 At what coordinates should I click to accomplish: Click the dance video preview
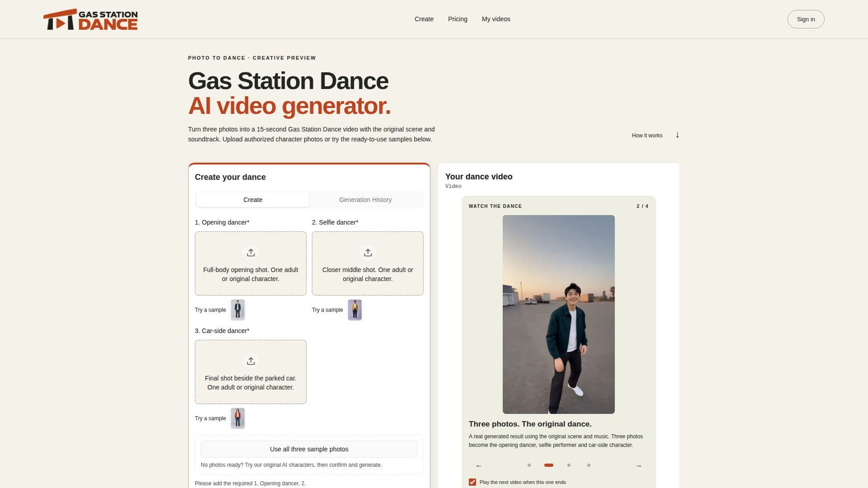click(x=559, y=314)
